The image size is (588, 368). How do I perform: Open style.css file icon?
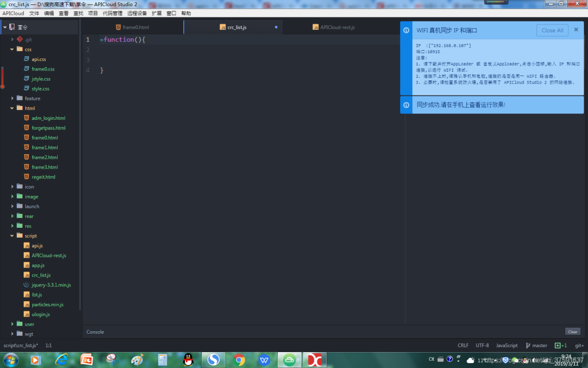[x=26, y=89]
